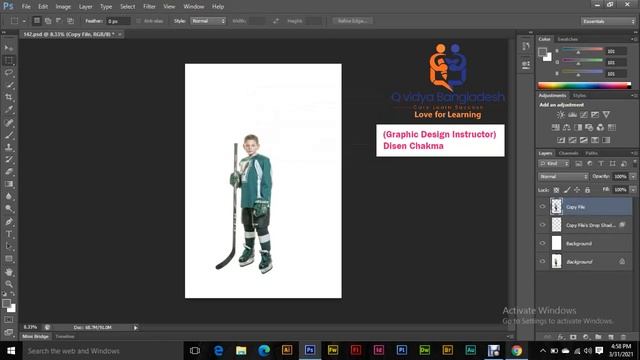Switch to the Styles tab
This screenshot has width=640, height=360.
point(579,96)
